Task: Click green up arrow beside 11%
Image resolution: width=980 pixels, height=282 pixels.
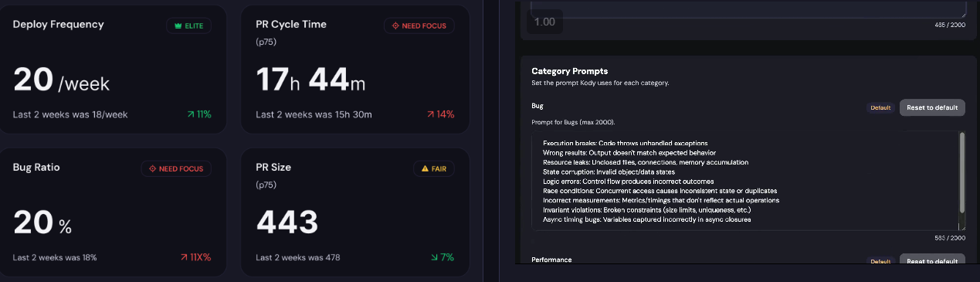Action: coord(191,114)
